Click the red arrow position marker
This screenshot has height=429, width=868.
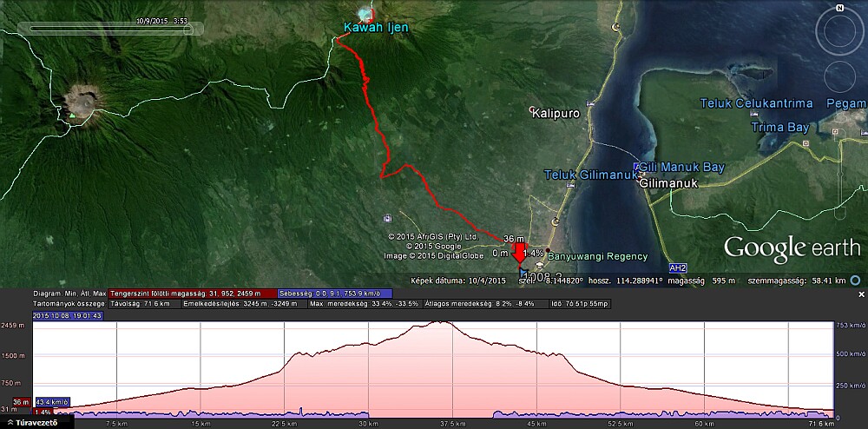point(519,254)
